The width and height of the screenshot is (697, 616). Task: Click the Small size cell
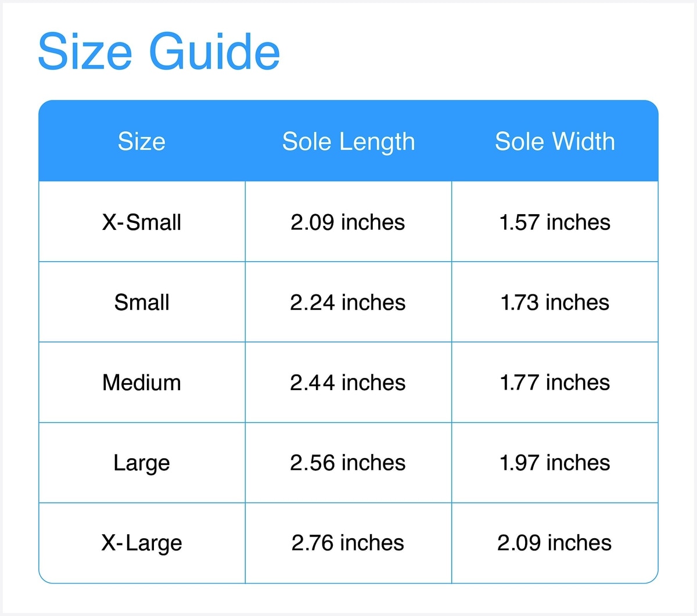tap(142, 302)
